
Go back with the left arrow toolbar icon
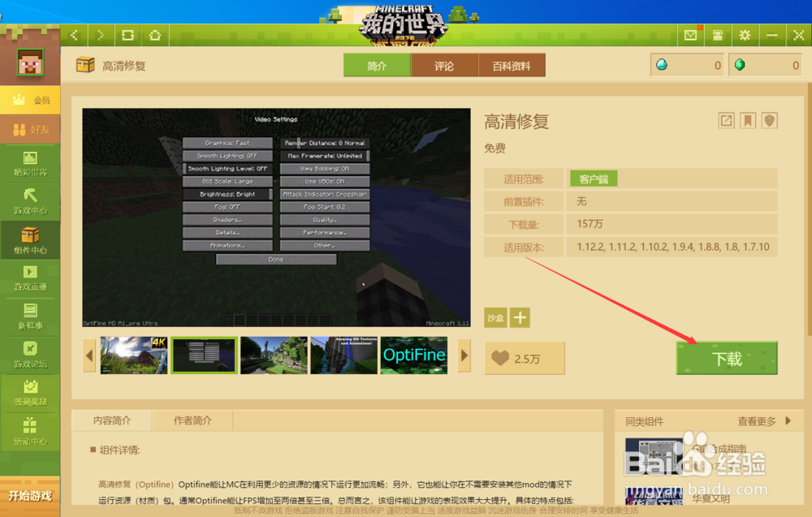74,35
